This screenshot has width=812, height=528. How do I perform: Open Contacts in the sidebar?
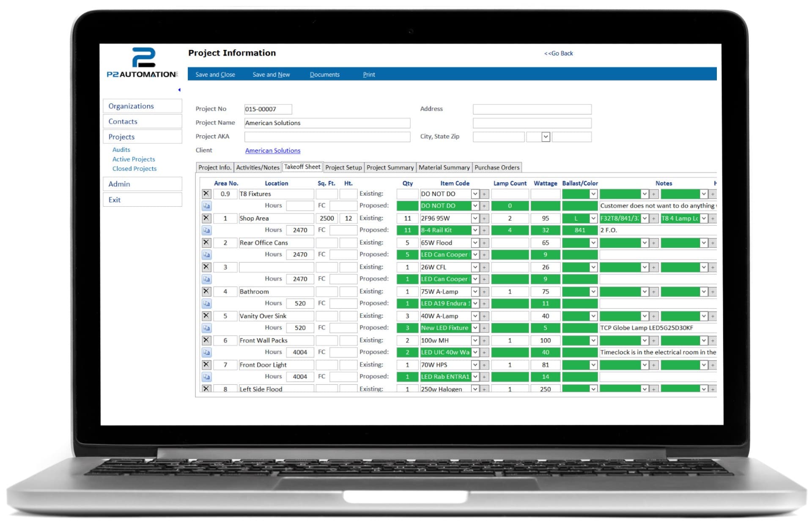tap(143, 121)
